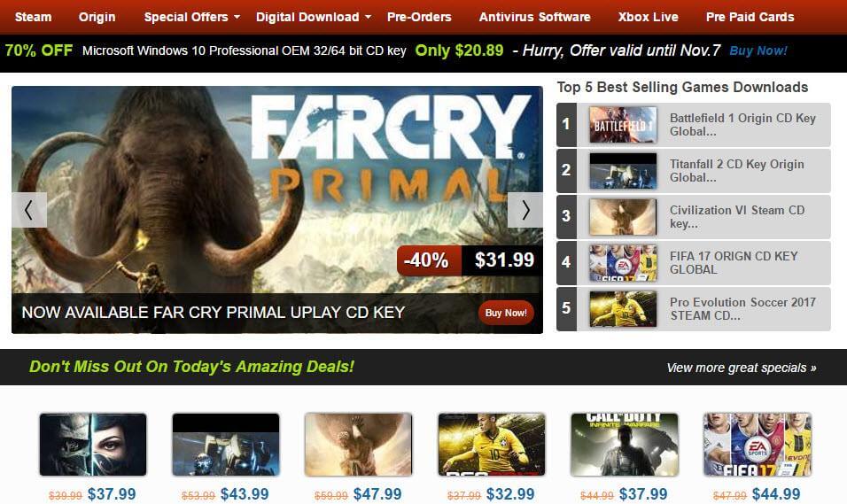This screenshot has height=504, width=847.
Task: Open the Steam menu item
Action: coord(34,18)
